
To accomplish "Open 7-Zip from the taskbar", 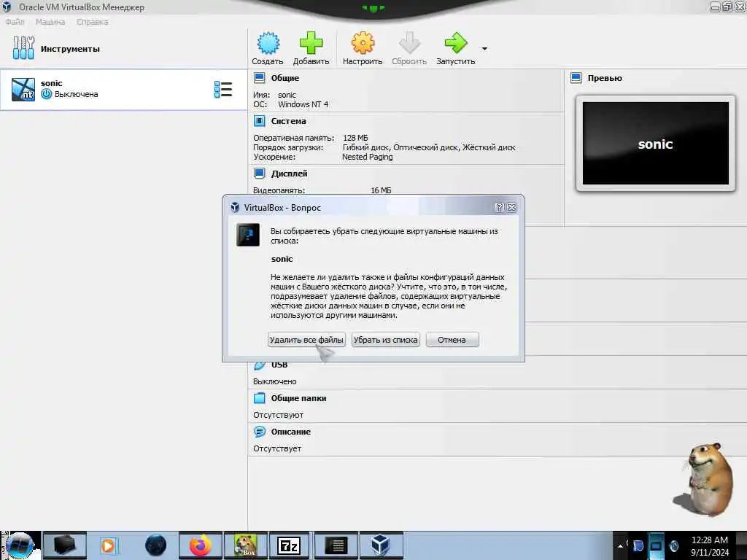I will point(289,545).
